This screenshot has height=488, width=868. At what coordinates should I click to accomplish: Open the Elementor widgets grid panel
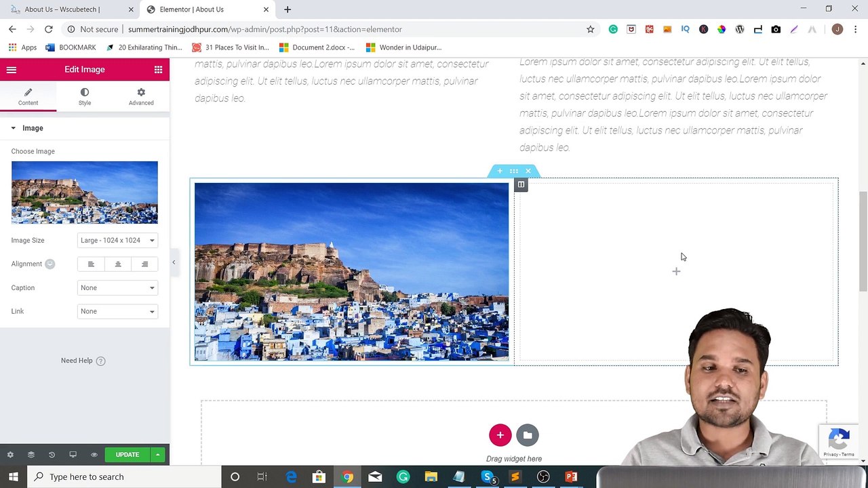158,69
